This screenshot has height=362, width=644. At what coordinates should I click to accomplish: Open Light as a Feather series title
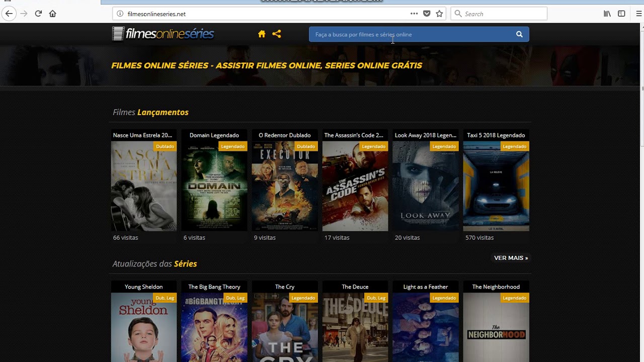(x=426, y=287)
